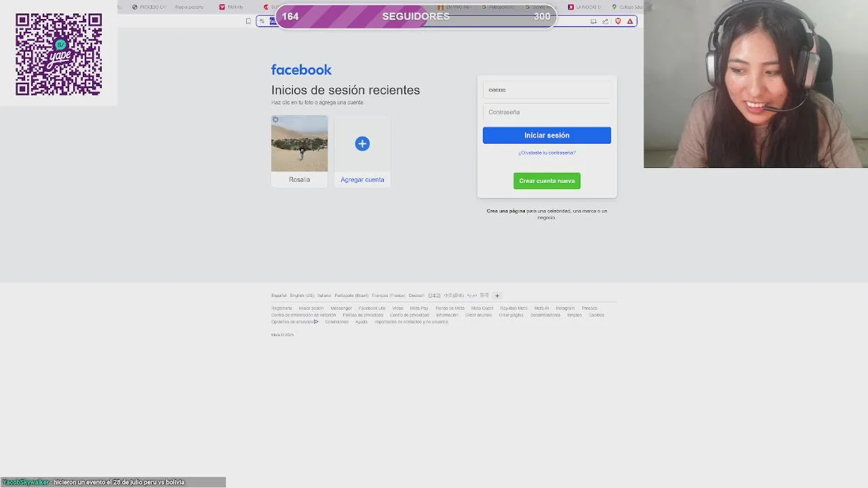Image resolution: width=868 pixels, height=488 pixels.
Task: Switch to the LA NOCHE D browser tab
Action: click(x=585, y=7)
